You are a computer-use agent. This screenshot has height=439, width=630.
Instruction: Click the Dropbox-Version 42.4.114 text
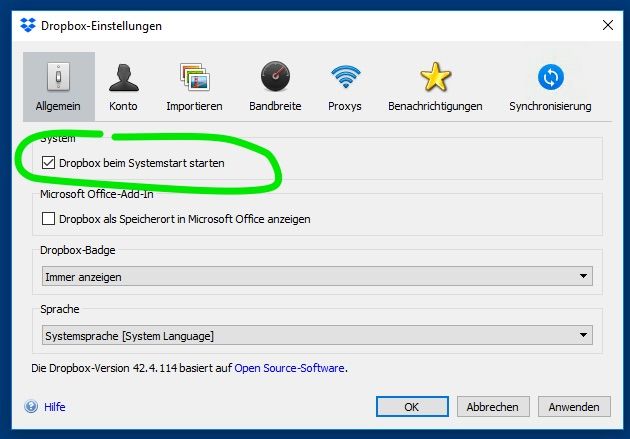113,368
